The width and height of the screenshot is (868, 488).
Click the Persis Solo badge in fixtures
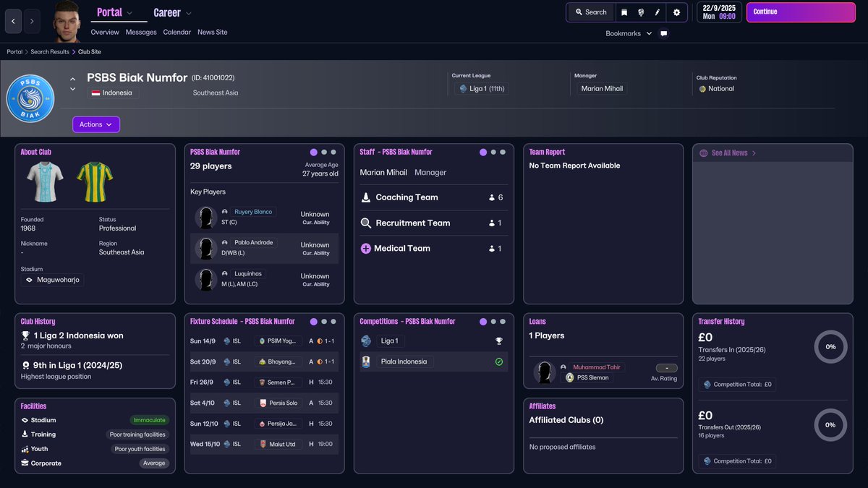pos(262,403)
